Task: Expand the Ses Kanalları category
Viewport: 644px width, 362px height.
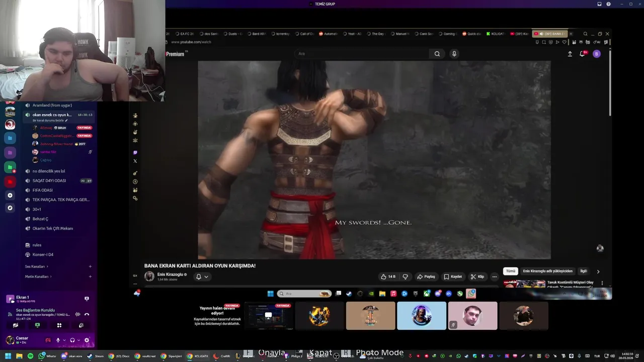Action: tap(37, 266)
